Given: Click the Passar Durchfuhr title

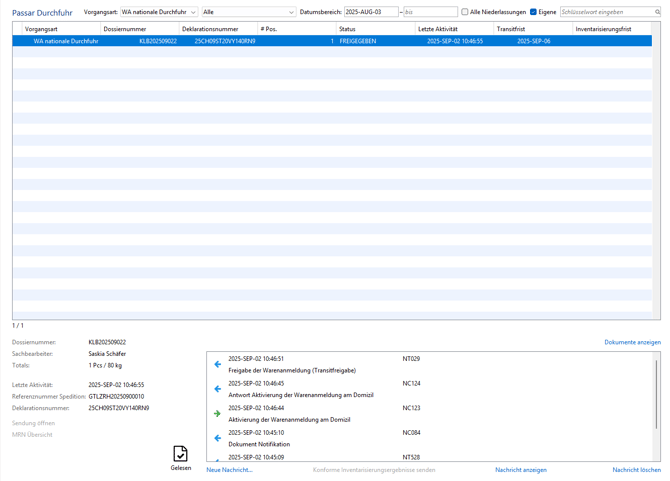Looking at the screenshot, I should pos(42,13).
